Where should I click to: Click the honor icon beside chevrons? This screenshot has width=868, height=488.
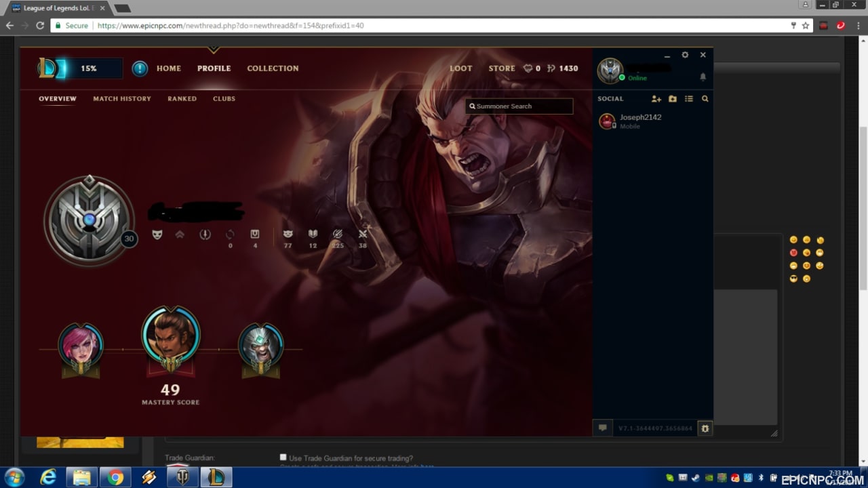pos(205,234)
